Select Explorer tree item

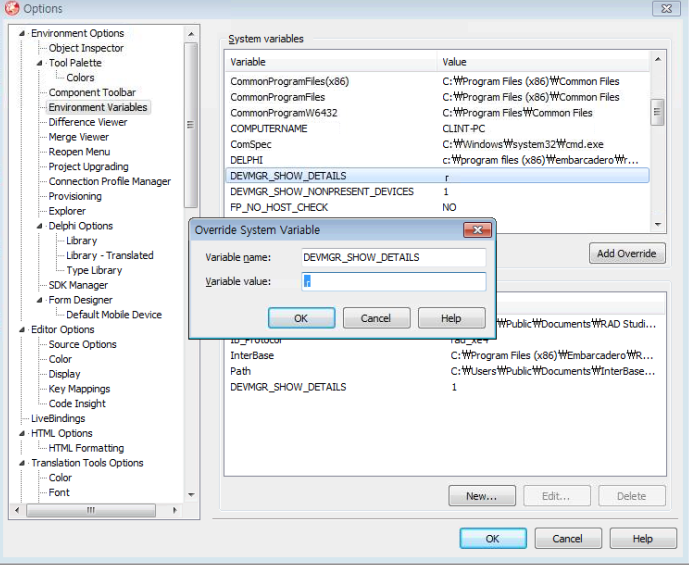(x=67, y=211)
